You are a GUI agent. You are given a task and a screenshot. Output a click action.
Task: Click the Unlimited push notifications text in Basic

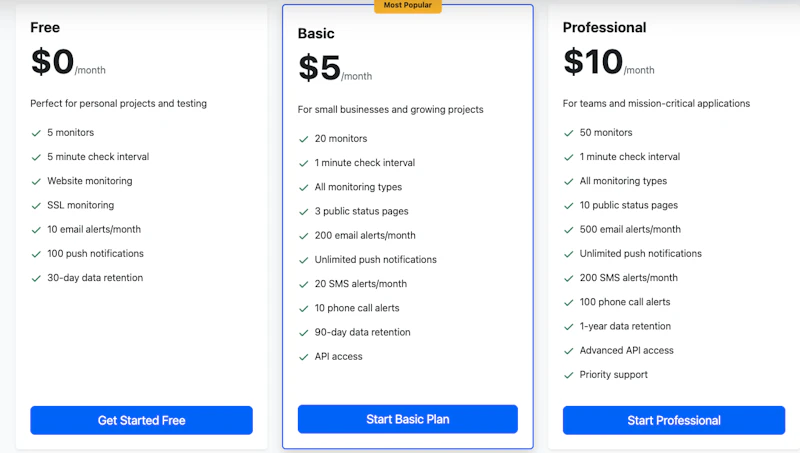click(x=376, y=260)
